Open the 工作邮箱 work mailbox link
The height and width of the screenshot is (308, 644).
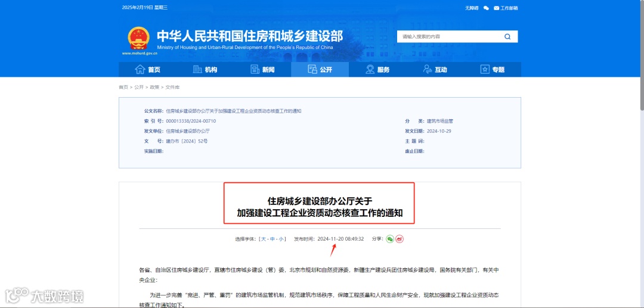point(506,8)
